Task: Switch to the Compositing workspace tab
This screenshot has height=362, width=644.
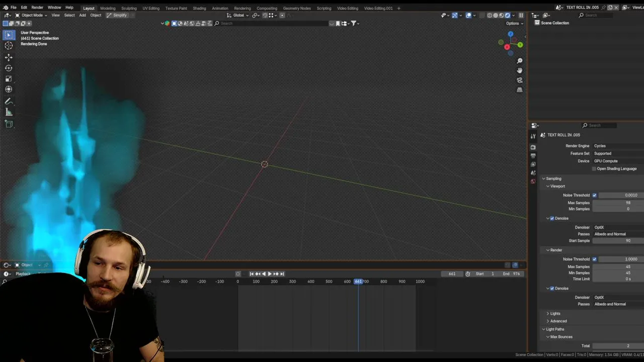Action: point(267,8)
